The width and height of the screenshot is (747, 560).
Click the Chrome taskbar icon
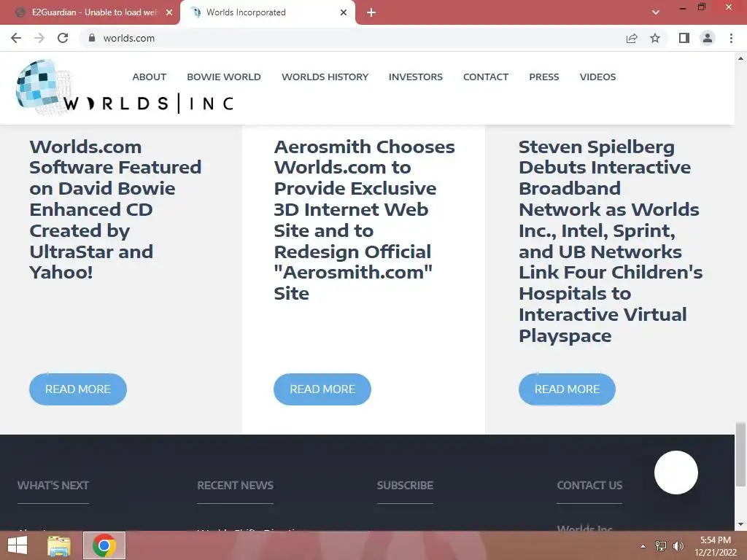pyautogui.click(x=104, y=545)
